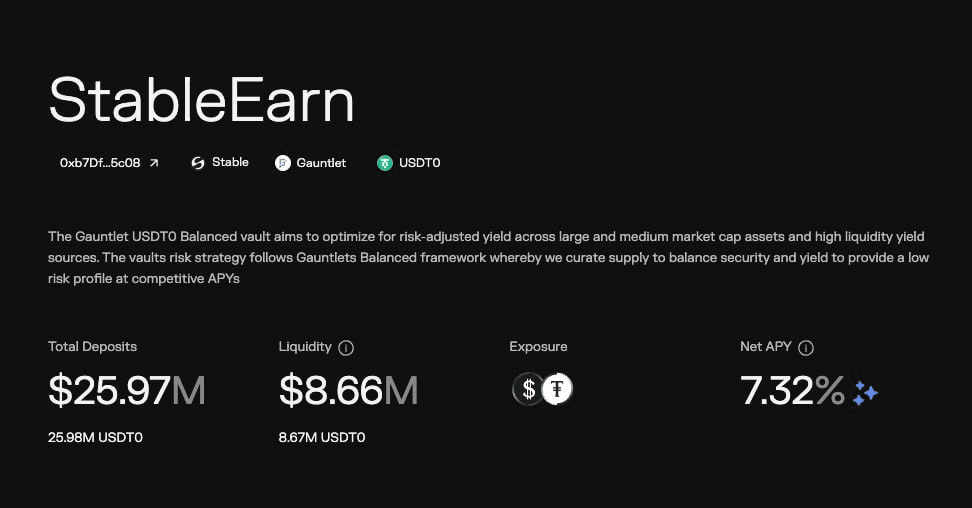
Task: Open the external link arrow beside 0xb7Df...5c08
Action: click(154, 163)
